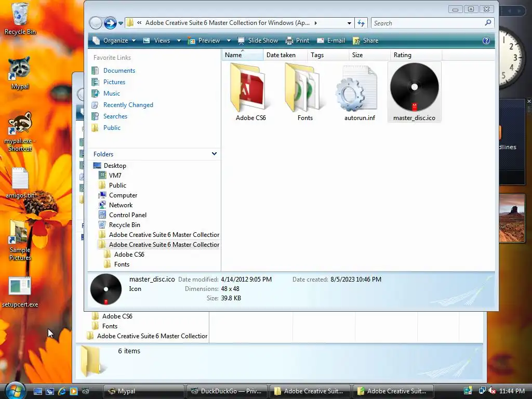Select Recycle Bin in folder tree
Image resolution: width=532 pixels, height=399 pixels.
coord(124,224)
